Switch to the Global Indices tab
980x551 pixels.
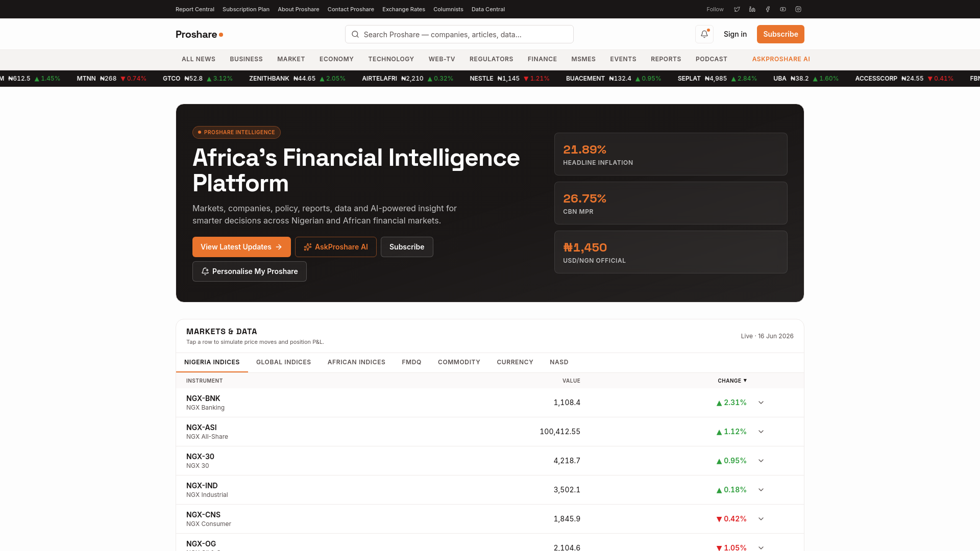tap(283, 362)
